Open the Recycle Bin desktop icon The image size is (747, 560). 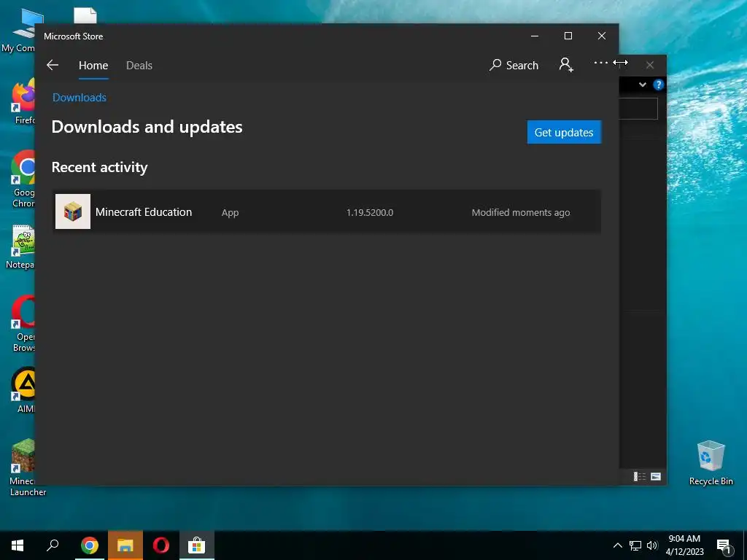click(711, 463)
